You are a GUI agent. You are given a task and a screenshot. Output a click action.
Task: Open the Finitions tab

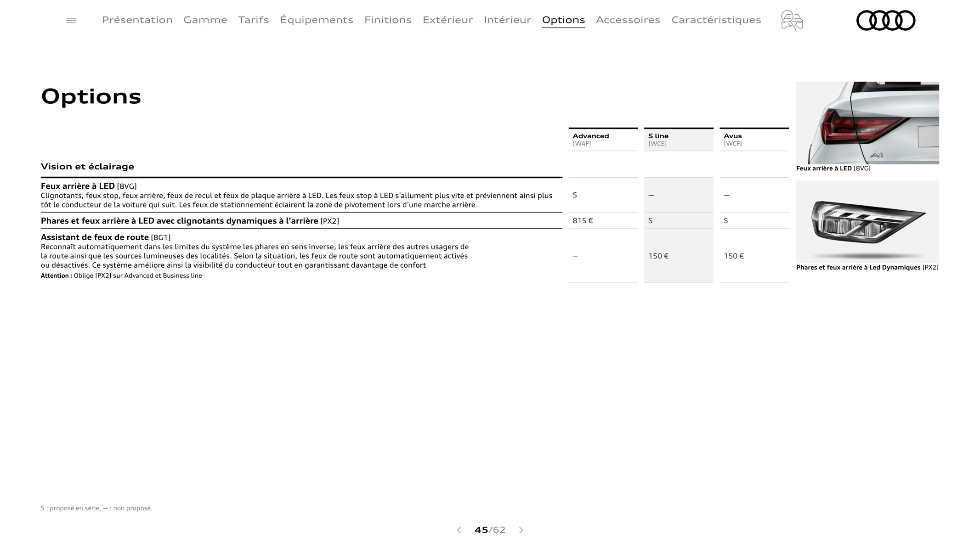point(388,20)
